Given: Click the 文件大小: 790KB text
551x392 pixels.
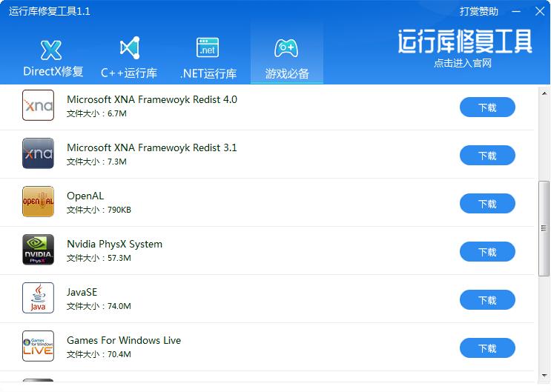Looking at the screenshot, I should click(99, 210).
